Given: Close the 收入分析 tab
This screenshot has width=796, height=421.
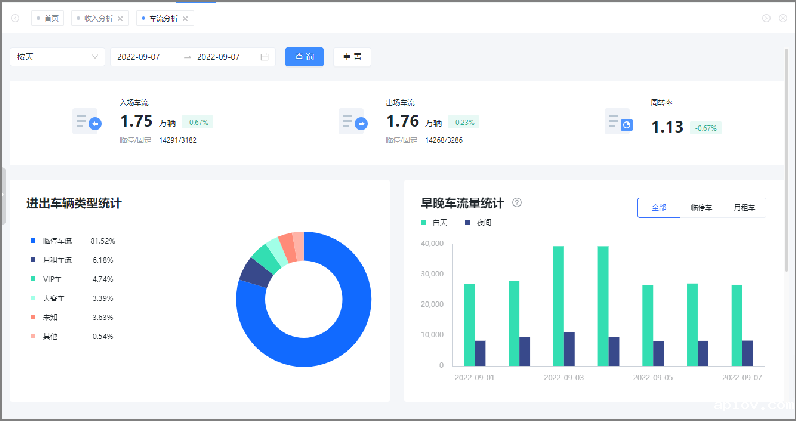Looking at the screenshot, I should (x=121, y=18).
